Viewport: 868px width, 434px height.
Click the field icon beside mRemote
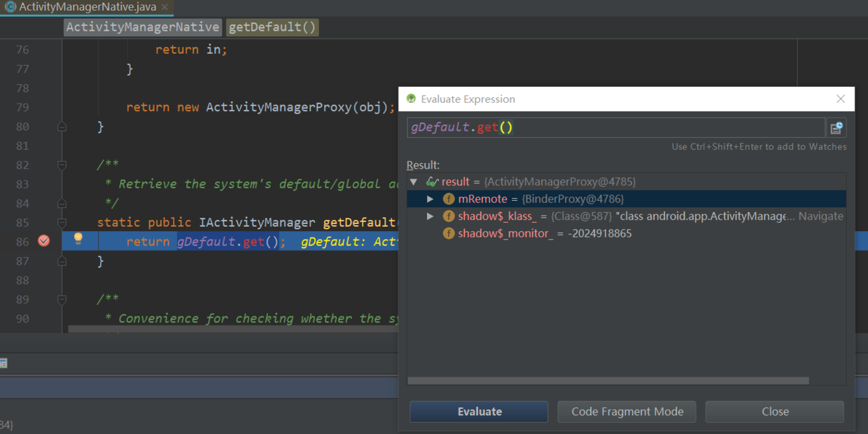click(x=449, y=199)
